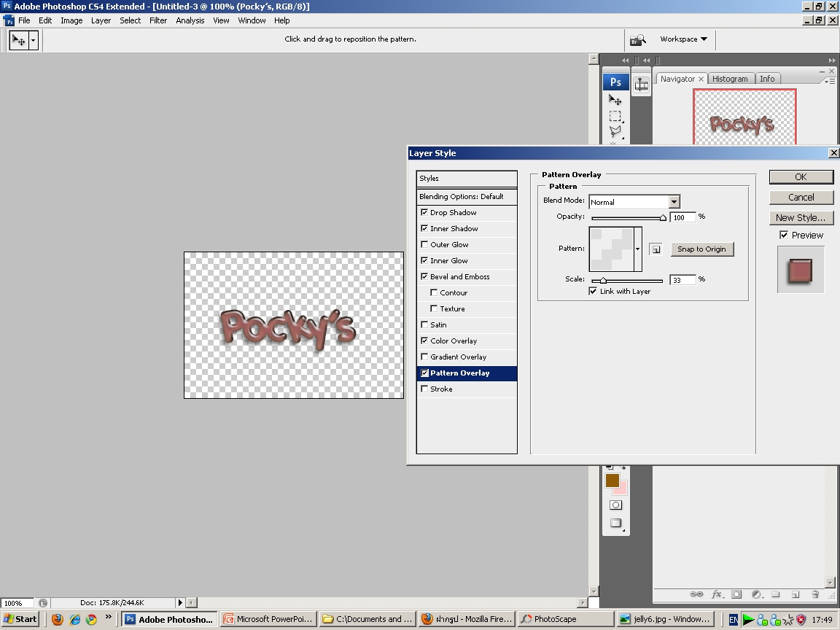Image resolution: width=840 pixels, height=630 pixels.
Task: Switch to Microsoft PowerPoint taskbar button
Action: coord(268,619)
